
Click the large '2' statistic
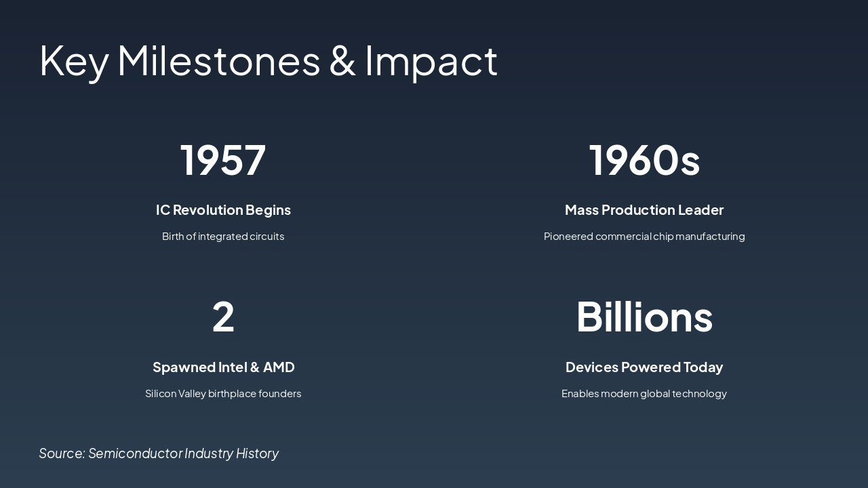(x=223, y=317)
